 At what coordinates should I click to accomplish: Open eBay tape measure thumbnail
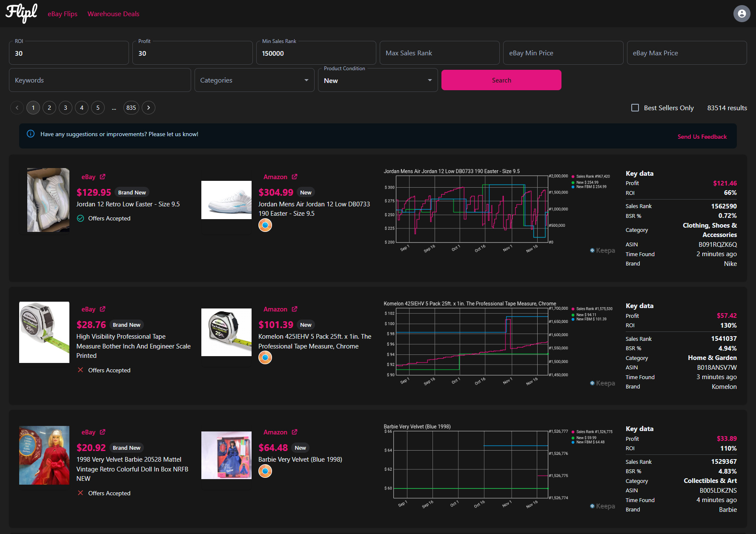pyautogui.click(x=44, y=332)
